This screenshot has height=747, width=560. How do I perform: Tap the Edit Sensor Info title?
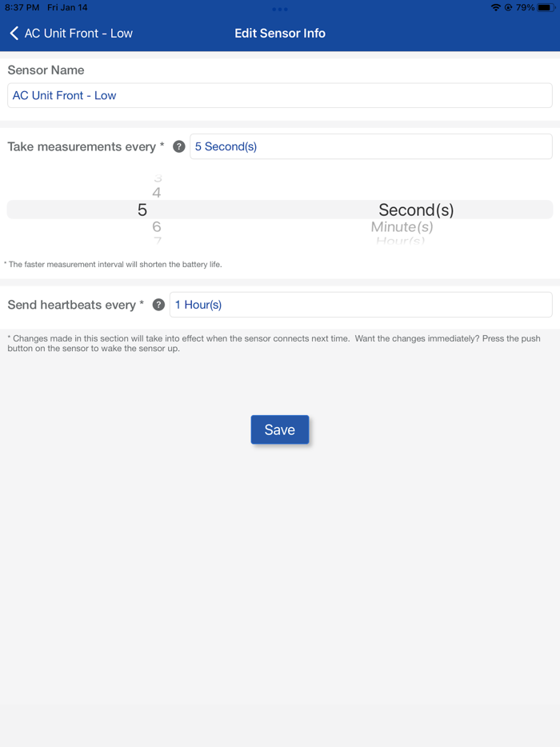click(x=280, y=33)
